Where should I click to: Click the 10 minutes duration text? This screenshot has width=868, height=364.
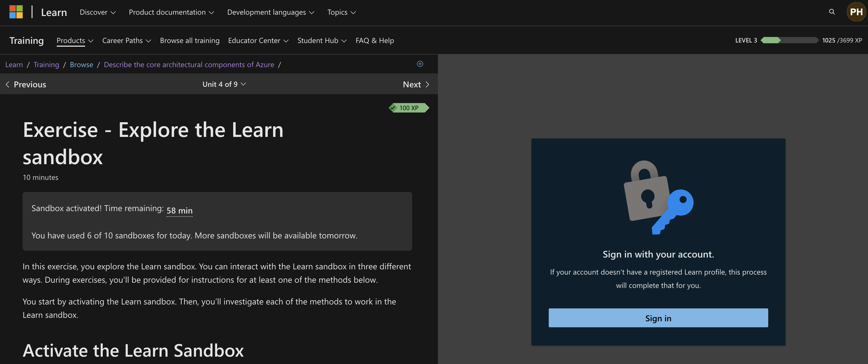coord(40,177)
